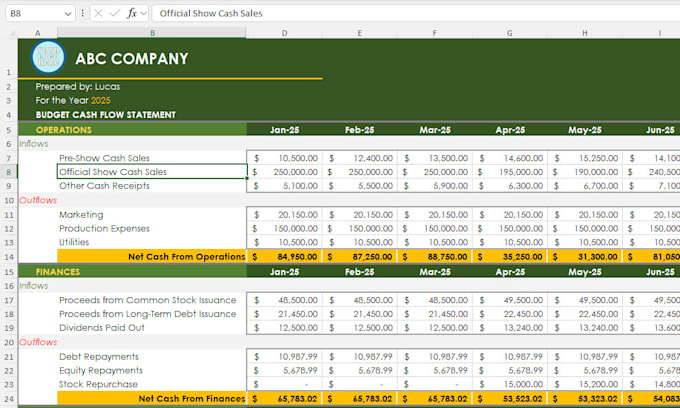Click the FINANCES section header

click(58, 272)
